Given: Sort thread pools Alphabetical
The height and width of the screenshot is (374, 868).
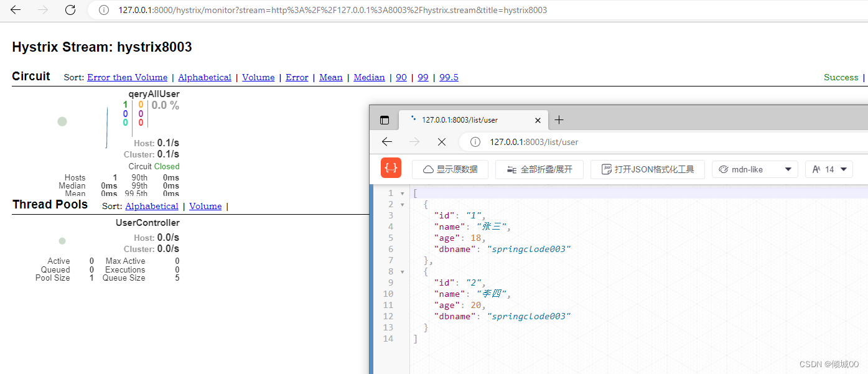Looking at the screenshot, I should 152,206.
